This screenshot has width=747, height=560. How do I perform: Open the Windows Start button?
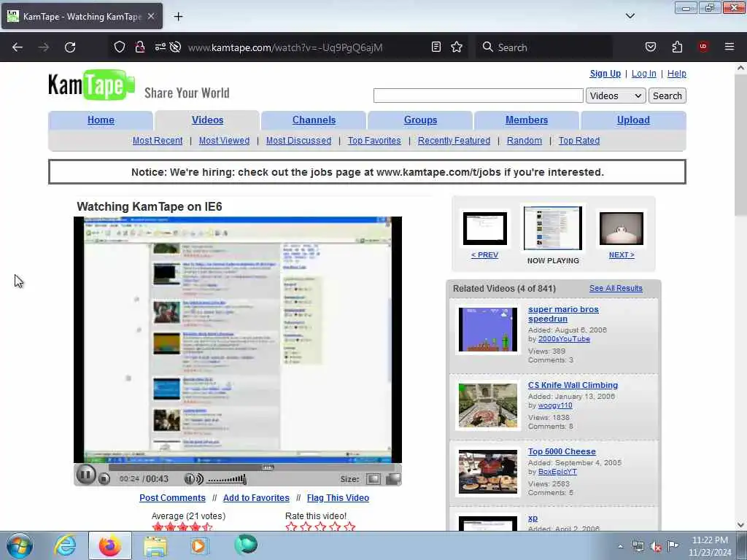point(19,545)
